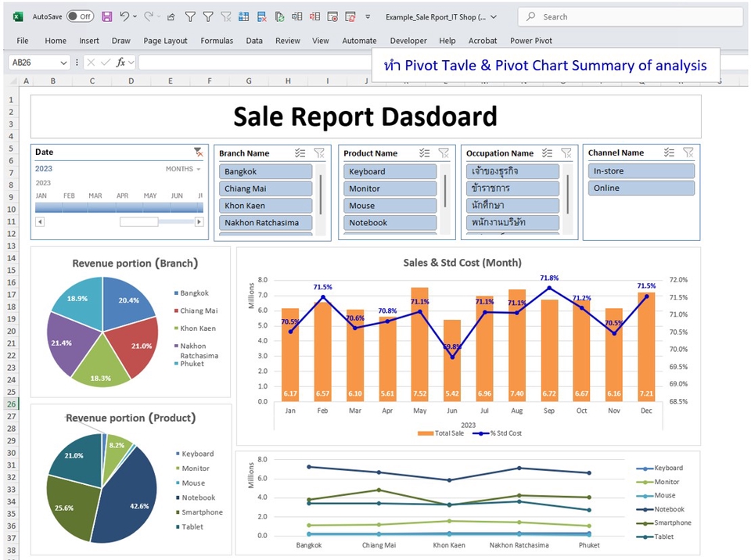Toggle the AutoSave switch
Viewport: 751px width, 560px height.
[x=80, y=16]
